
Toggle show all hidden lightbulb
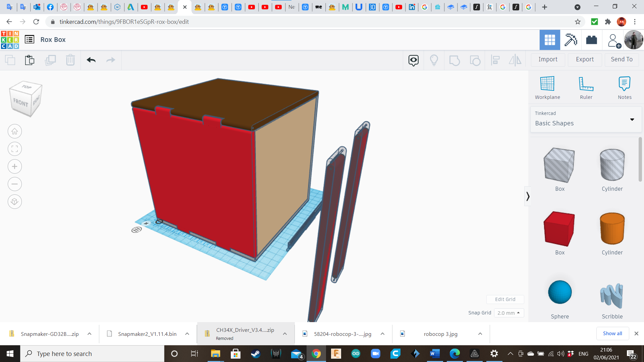coord(434,60)
